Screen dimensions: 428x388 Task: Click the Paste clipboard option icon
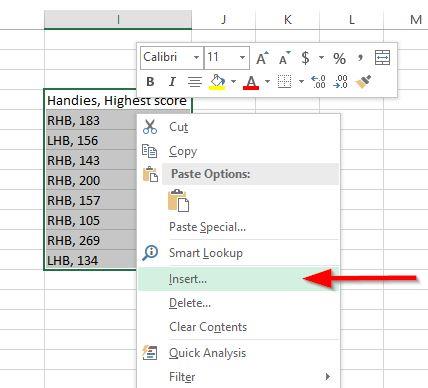179,201
